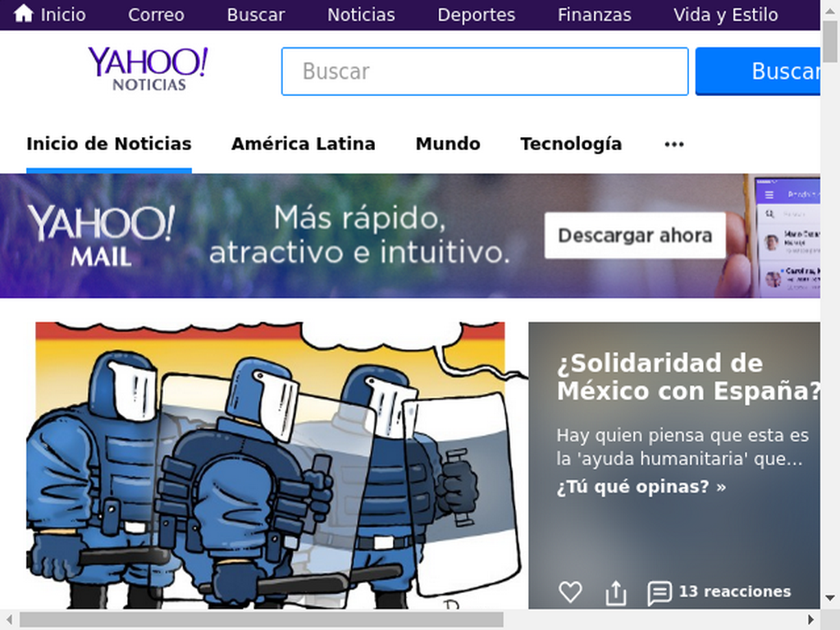Click the scroll down arrow
The height and width of the screenshot is (630, 840).
830,598
